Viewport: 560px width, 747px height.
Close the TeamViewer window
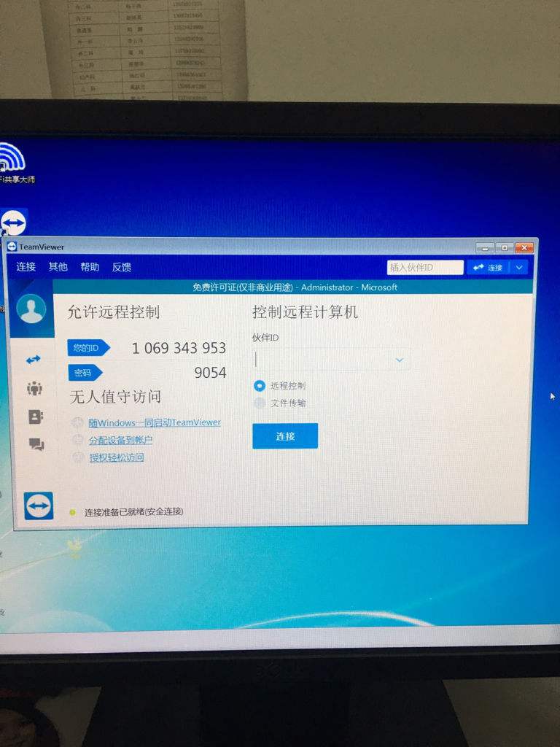click(524, 248)
